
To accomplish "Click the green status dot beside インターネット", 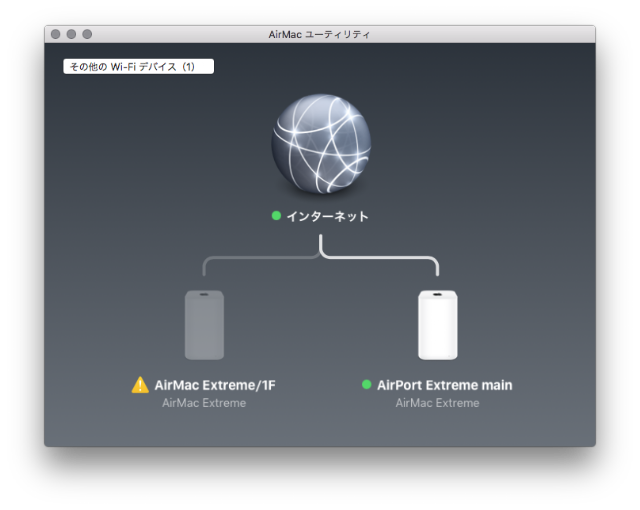I will [276, 215].
